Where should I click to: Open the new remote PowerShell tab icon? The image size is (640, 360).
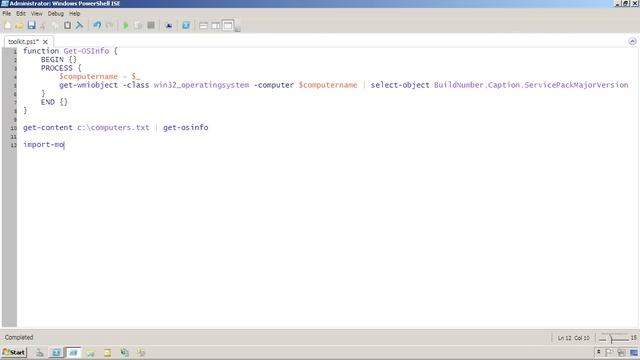pos(169,25)
